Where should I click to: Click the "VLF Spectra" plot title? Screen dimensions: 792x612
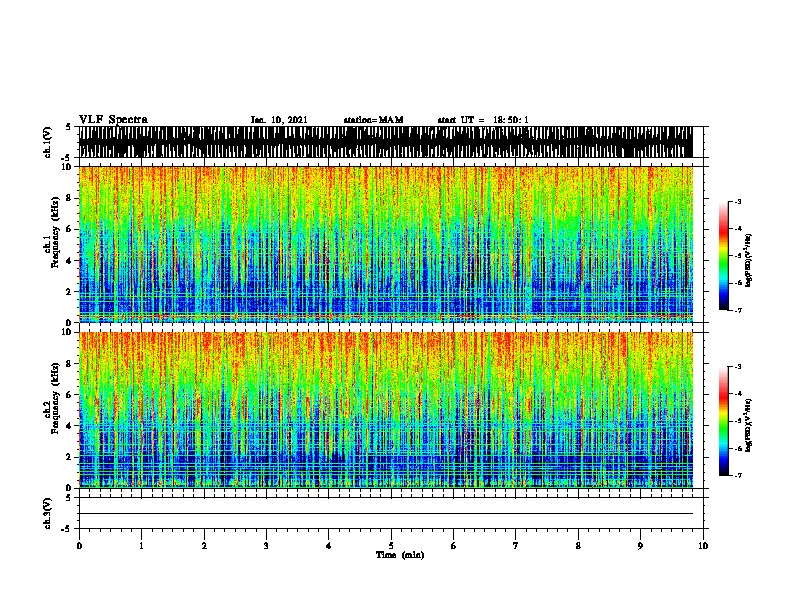pos(113,120)
